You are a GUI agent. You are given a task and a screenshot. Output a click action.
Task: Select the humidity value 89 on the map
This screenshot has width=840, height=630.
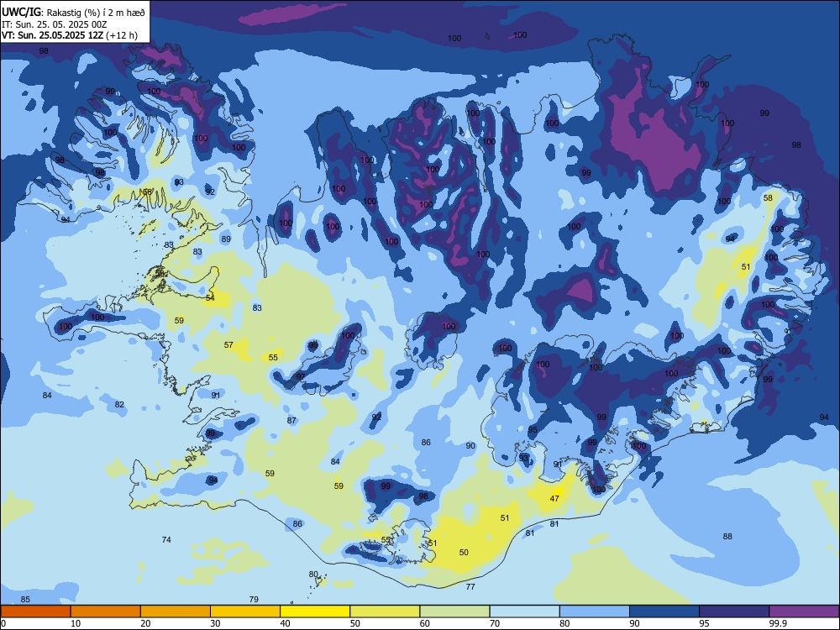click(x=226, y=239)
